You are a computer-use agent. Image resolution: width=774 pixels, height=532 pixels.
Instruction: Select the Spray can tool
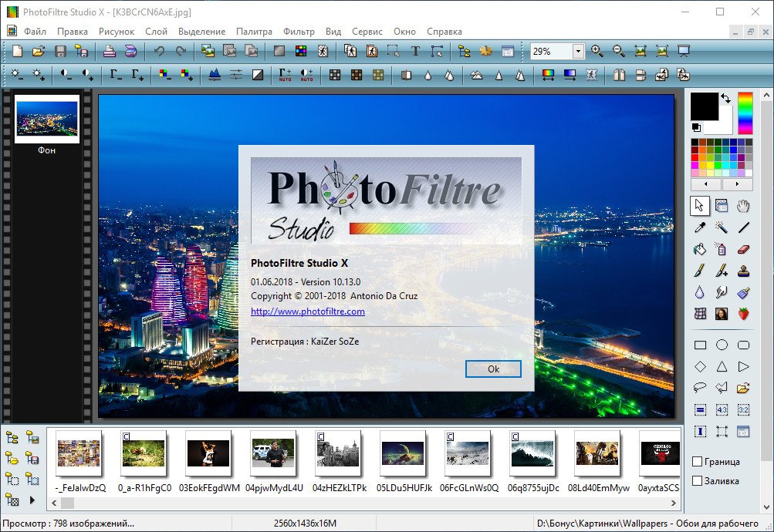pyautogui.click(x=722, y=249)
